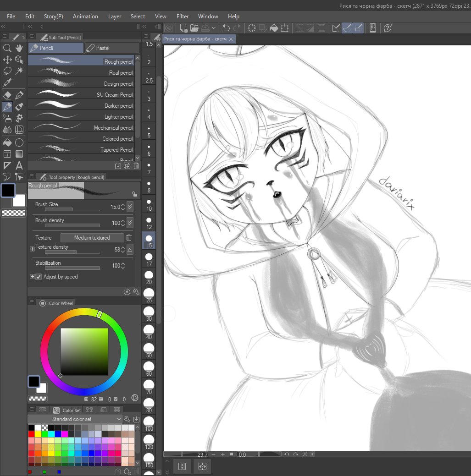Choose the Real pencil sub tool
The height and width of the screenshot is (476, 471).
(81, 72)
